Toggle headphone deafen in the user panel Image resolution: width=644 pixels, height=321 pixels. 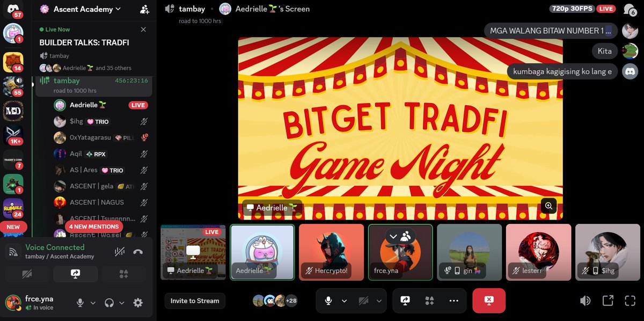[109, 303]
